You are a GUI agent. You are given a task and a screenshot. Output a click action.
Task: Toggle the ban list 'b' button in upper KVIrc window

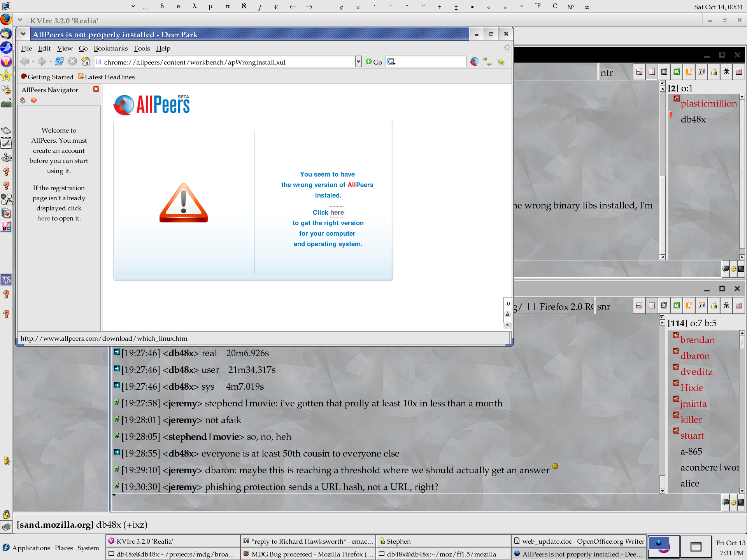tap(664, 72)
